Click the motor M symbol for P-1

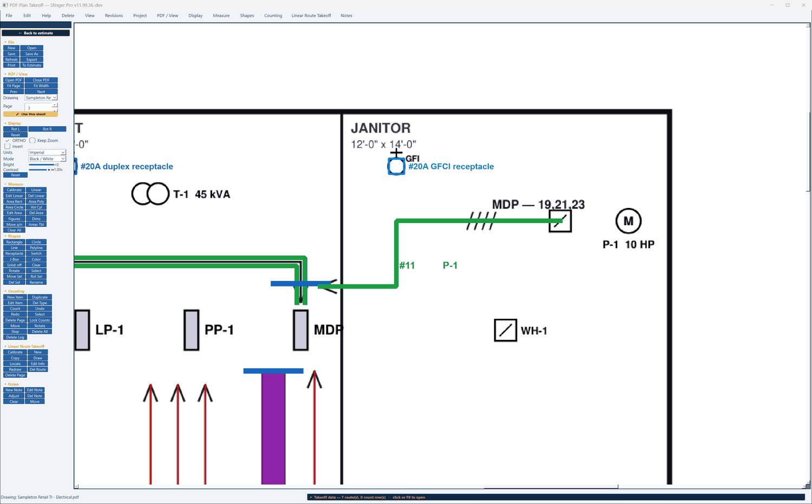(x=628, y=221)
